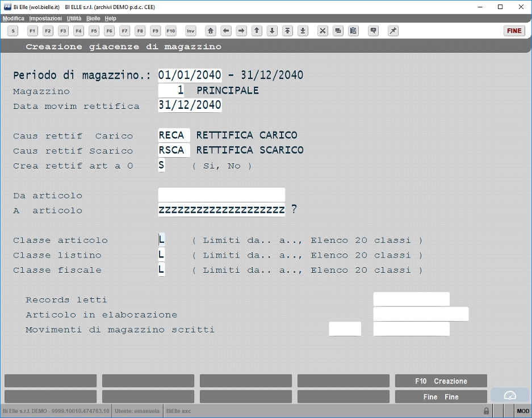
Task: Click the left arrow toolbar icon
Action: (226, 31)
